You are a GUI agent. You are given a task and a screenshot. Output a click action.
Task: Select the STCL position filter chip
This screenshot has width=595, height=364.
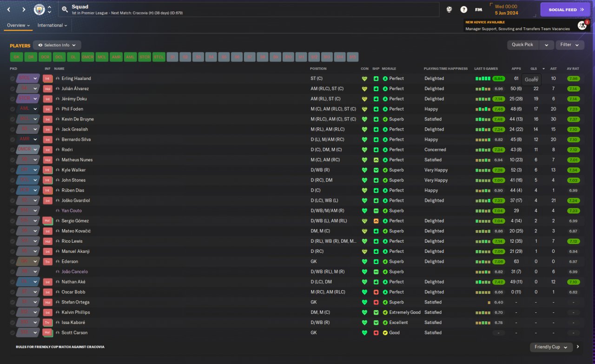pyautogui.click(x=159, y=57)
